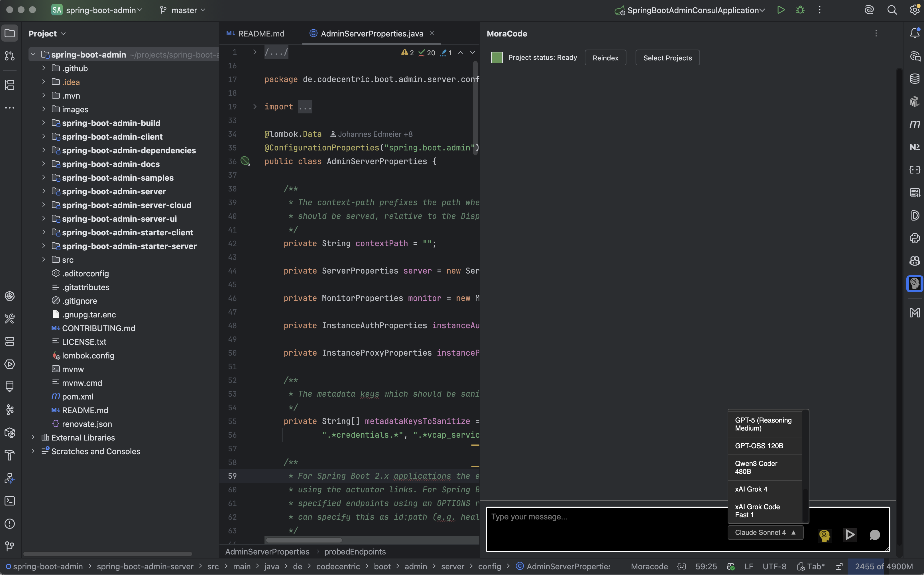Open the Database tool window

915,79
